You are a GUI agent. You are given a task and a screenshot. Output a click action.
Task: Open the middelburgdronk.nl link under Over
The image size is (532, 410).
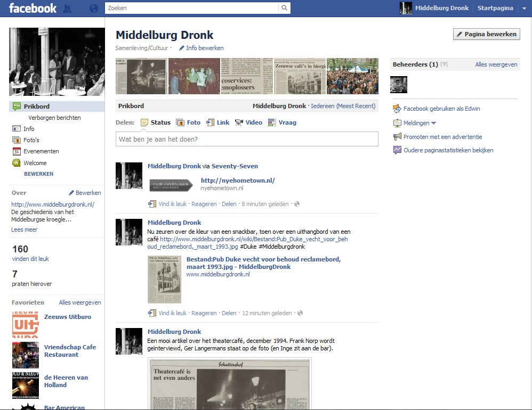[53, 204]
